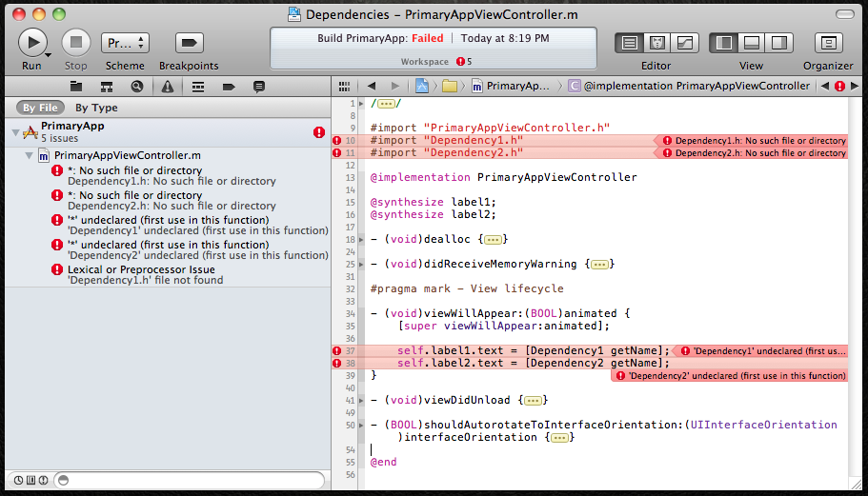Click the issue indicator in jump bar
Viewport: 868px width, 496px height.
839,87
